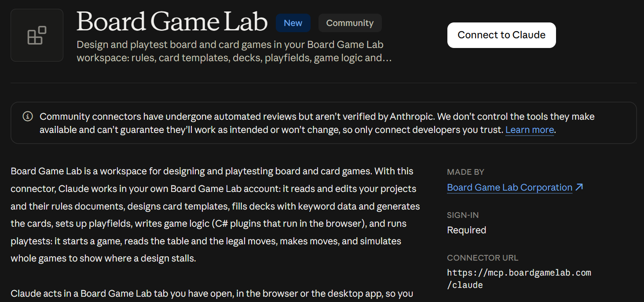The width and height of the screenshot is (644, 302).
Task: Click the external link arrow beside Board Game Lab Corporation
Action: tap(579, 187)
